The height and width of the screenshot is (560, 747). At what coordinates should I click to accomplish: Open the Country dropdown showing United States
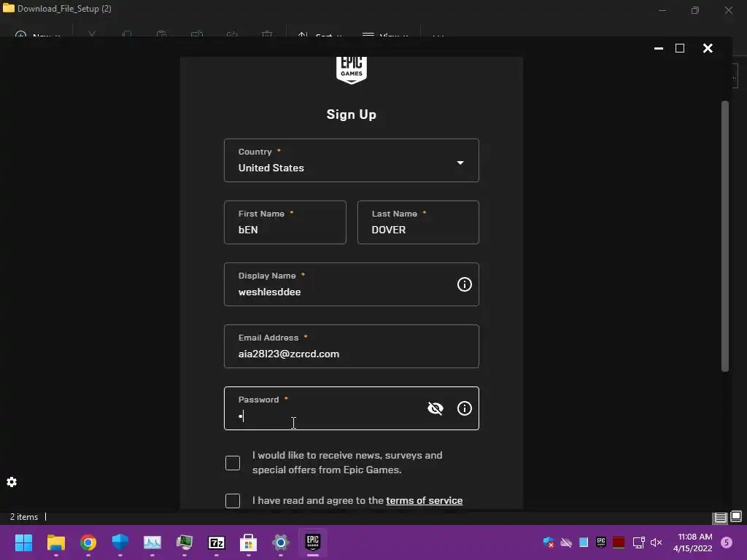(351, 160)
